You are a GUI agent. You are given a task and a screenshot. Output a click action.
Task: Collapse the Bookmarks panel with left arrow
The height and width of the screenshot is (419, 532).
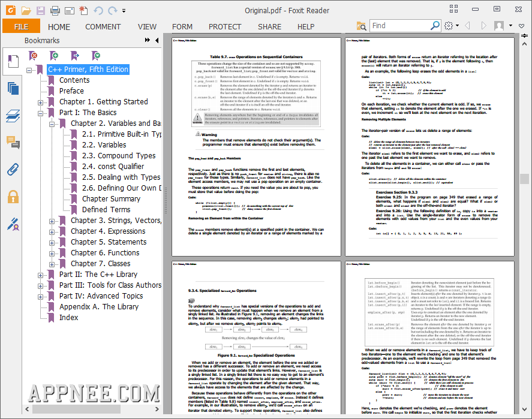coord(157,40)
